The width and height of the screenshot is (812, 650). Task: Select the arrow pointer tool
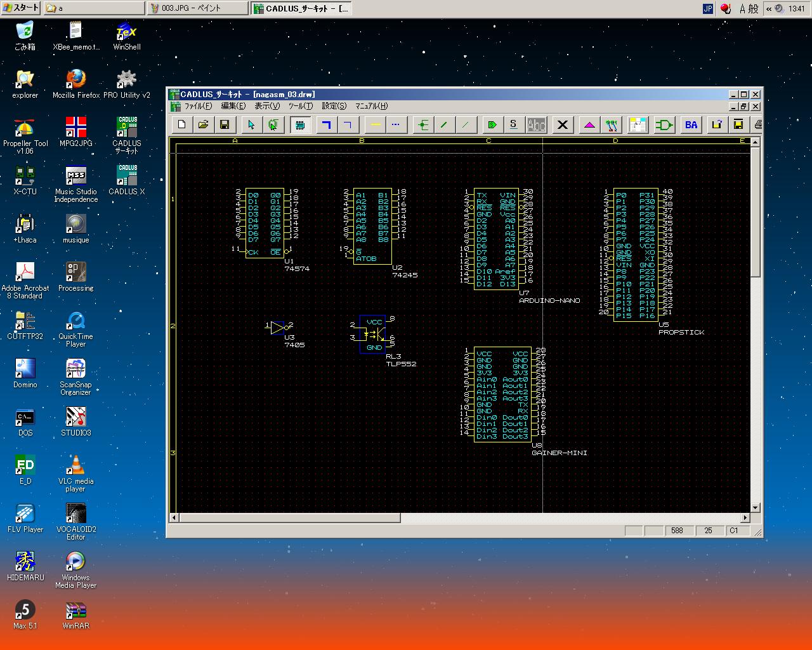[251, 124]
